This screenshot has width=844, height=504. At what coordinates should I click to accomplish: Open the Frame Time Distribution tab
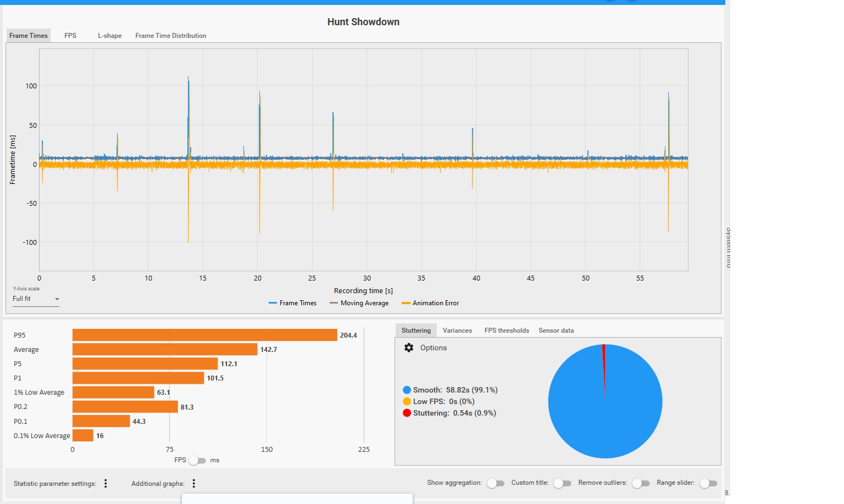pyautogui.click(x=171, y=36)
